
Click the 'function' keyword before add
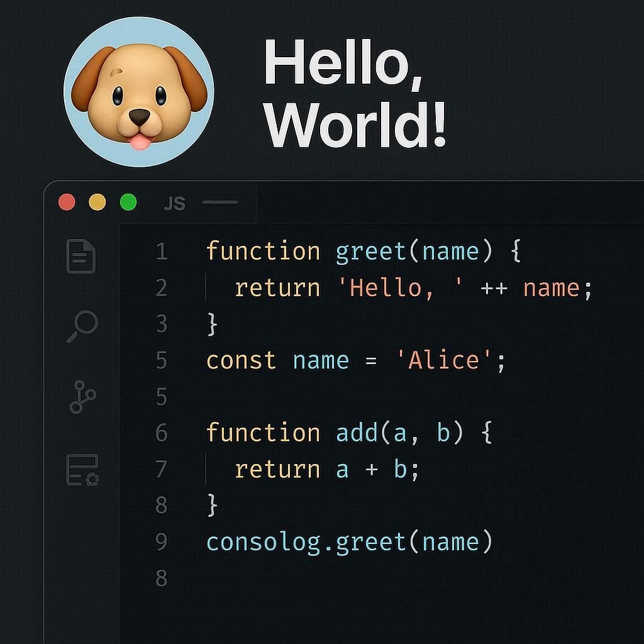click(263, 433)
